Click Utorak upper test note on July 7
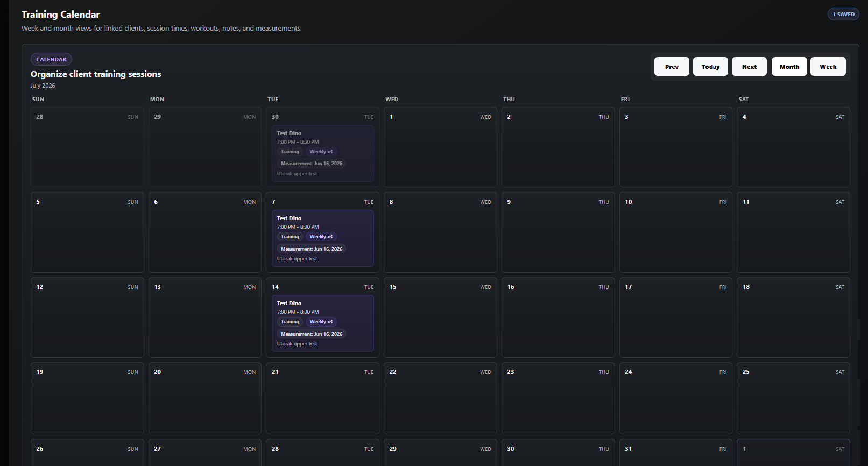The image size is (868, 466). click(x=297, y=259)
